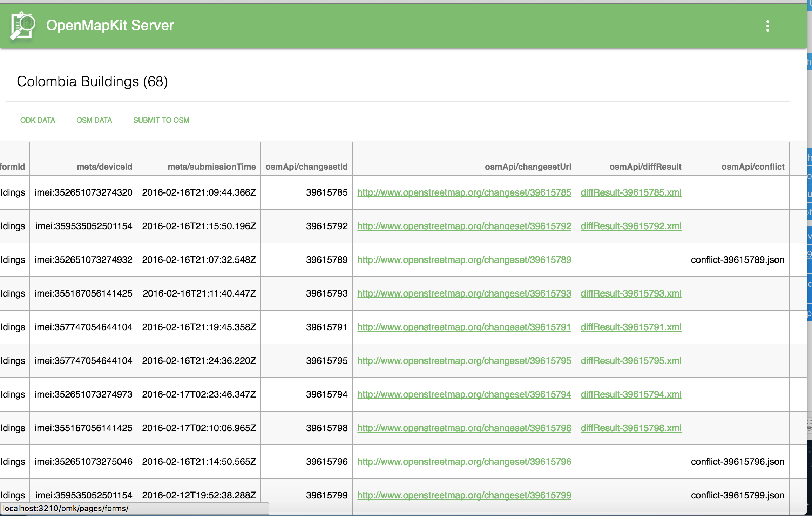Select device ID imei:352651073274932 cell
This screenshot has height=516, width=812.
click(x=83, y=260)
